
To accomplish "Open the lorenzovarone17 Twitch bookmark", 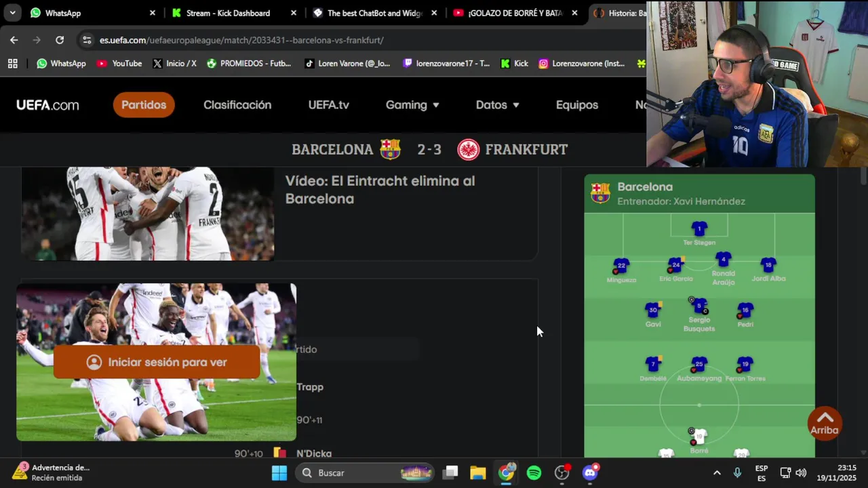I will point(446,63).
